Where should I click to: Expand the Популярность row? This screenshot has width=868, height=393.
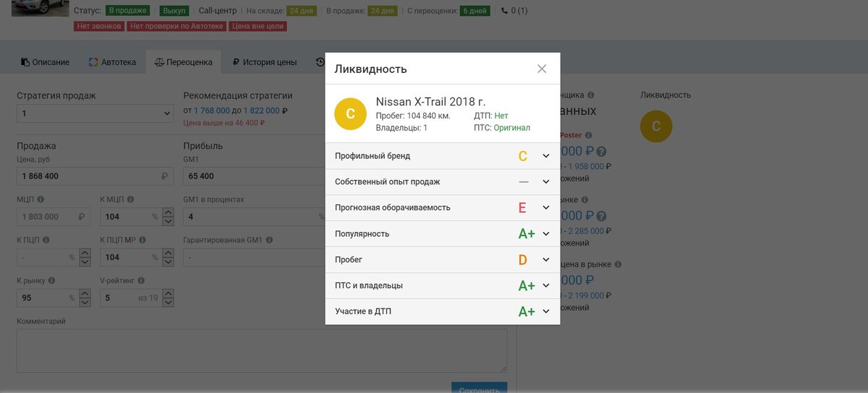pos(546,234)
